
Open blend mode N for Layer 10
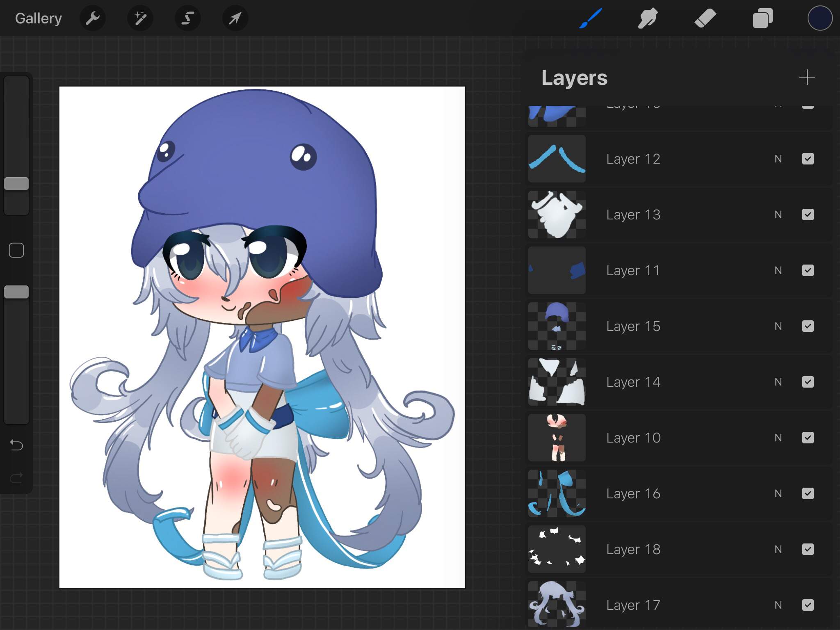point(778,438)
